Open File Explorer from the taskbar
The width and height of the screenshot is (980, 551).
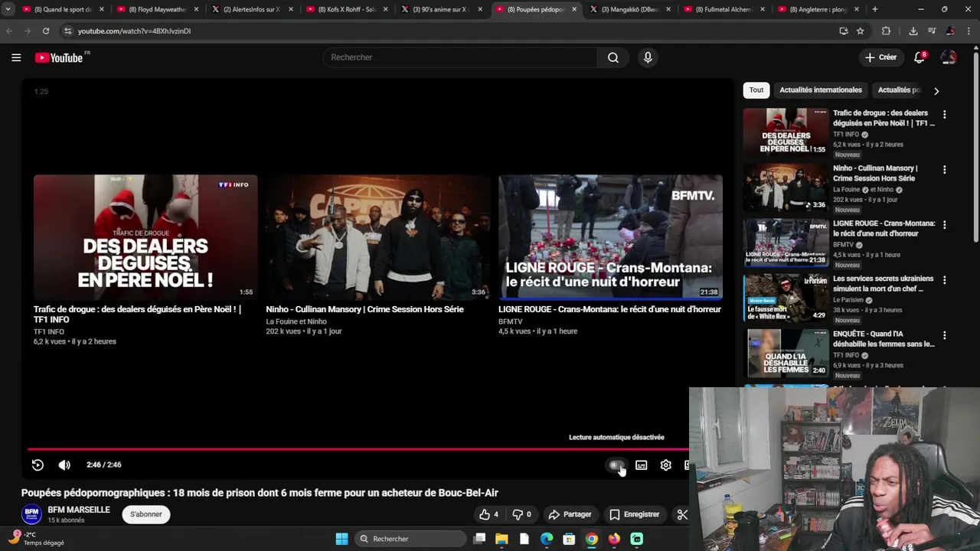[x=501, y=539]
